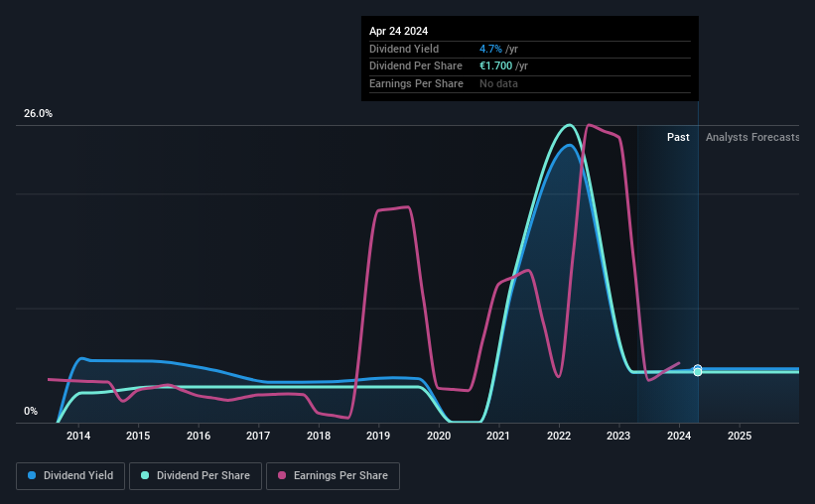The image size is (815, 504).
Task: Toggle the Dividend Yield legend button
Action: tap(70, 476)
